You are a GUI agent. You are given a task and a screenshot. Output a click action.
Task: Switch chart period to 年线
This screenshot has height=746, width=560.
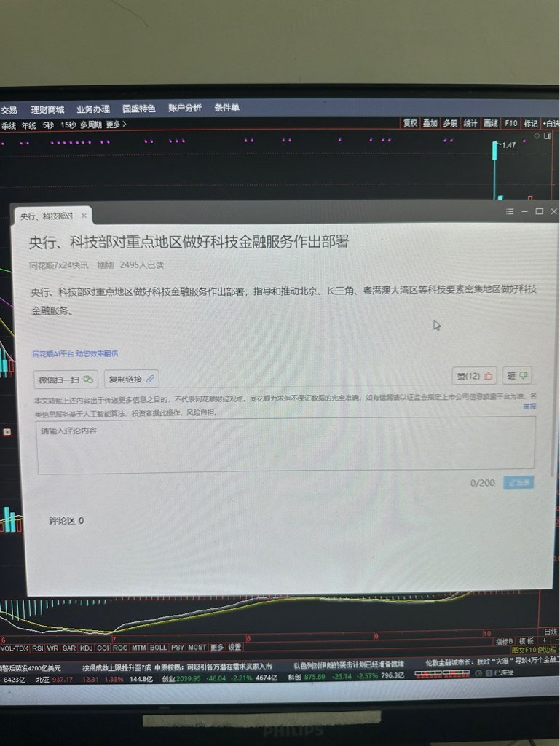pos(28,125)
